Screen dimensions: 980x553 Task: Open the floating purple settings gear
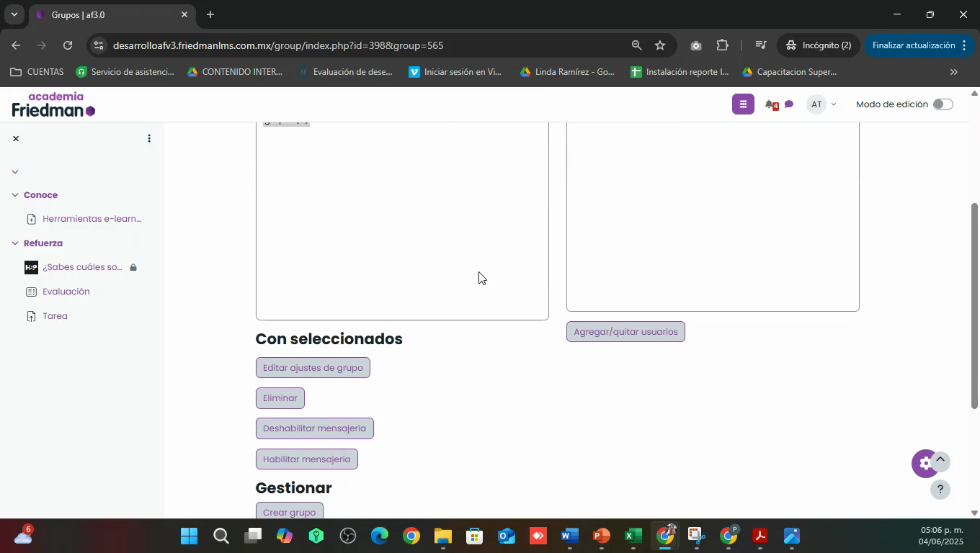[x=924, y=464]
